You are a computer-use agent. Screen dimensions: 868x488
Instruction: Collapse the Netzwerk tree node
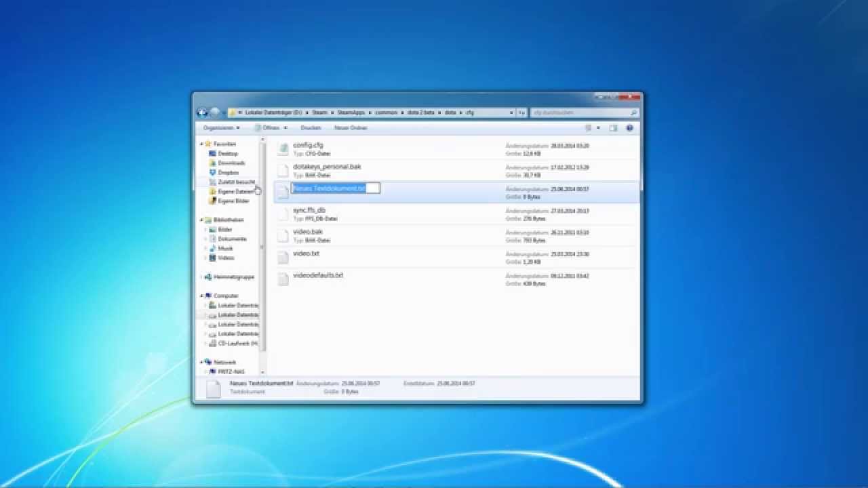pos(201,363)
